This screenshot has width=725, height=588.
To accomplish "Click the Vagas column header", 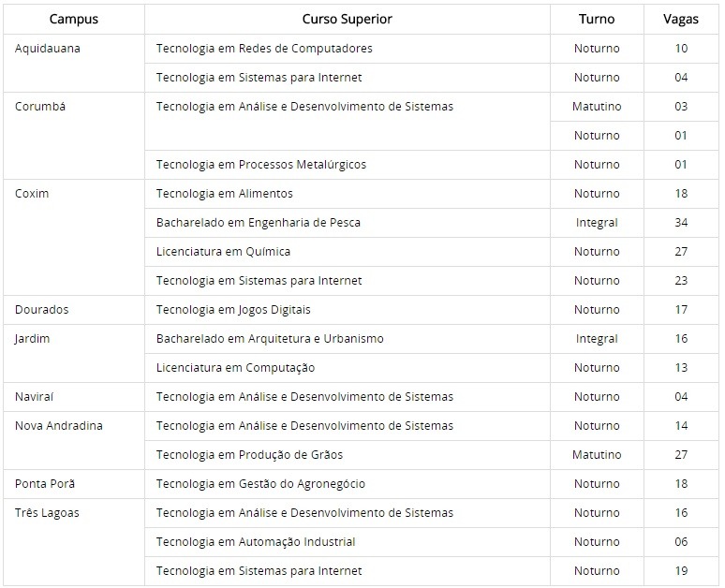I will pyautogui.click(x=680, y=19).
